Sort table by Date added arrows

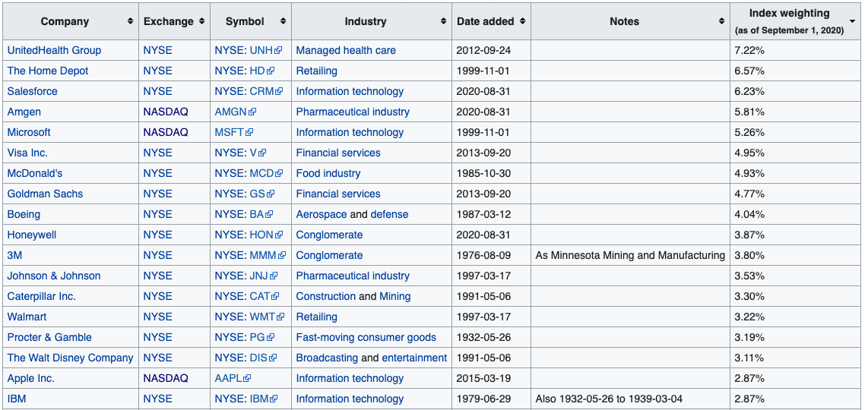coord(522,21)
